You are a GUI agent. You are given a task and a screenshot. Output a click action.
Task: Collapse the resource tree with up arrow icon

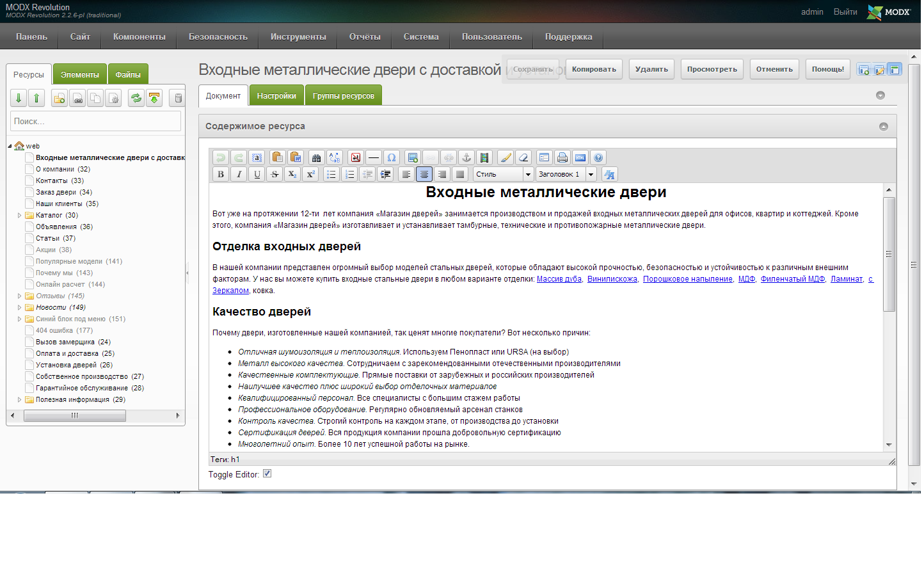pos(36,98)
